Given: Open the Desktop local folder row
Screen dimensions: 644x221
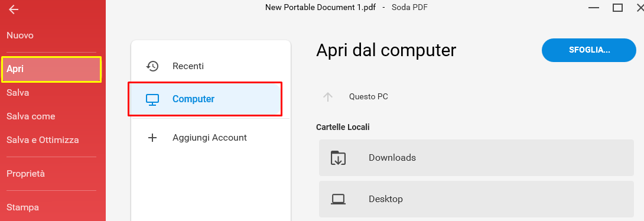Looking at the screenshot, I should click(x=476, y=199).
